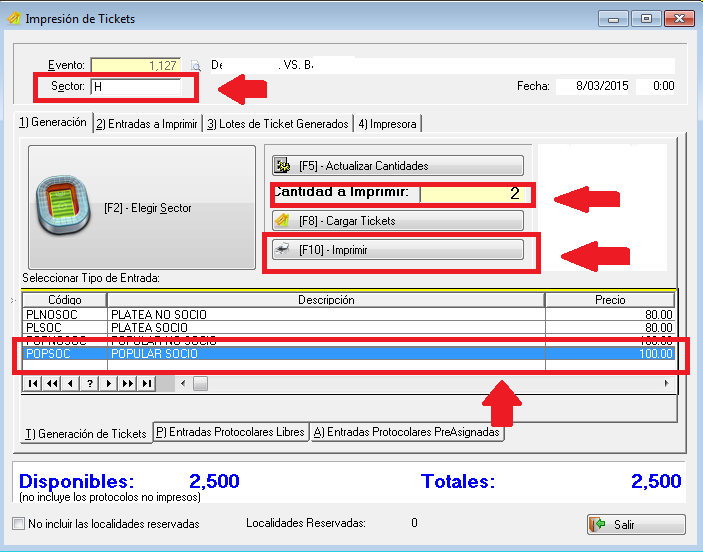Click F5 Actualizar Cantidades button
The width and height of the screenshot is (703, 552).
[397, 166]
